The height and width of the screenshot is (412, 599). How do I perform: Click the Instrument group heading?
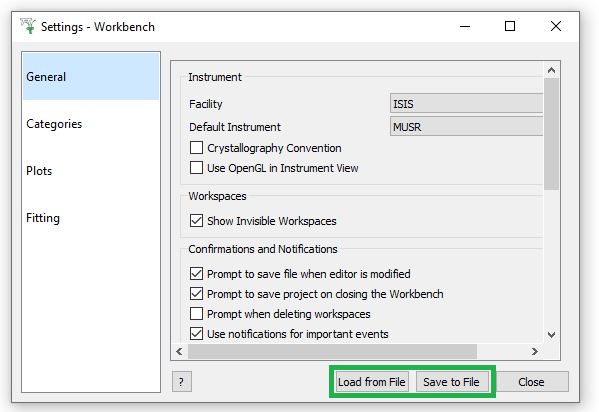[x=215, y=77]
